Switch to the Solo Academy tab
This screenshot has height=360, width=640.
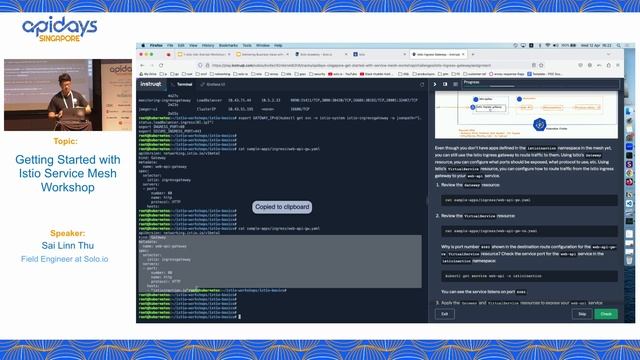point(321,54)
